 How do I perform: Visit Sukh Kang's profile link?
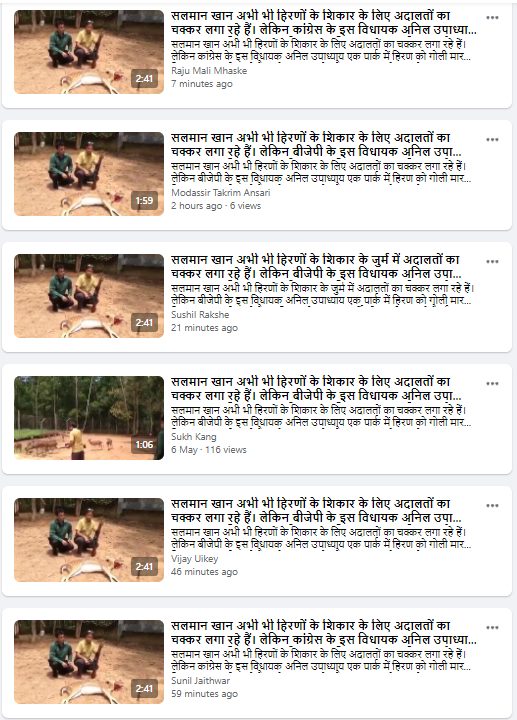[193, 437]
